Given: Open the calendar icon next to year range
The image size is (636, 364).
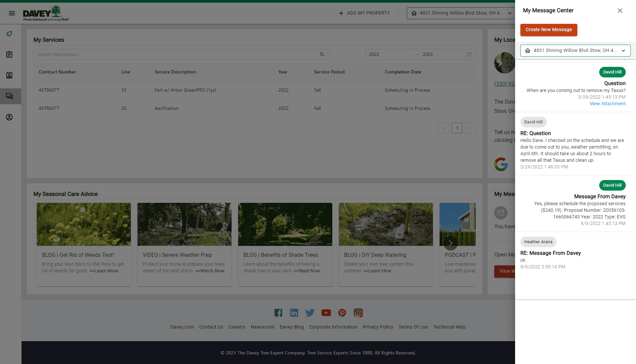Looking at the screenshot, I should 469,54.
